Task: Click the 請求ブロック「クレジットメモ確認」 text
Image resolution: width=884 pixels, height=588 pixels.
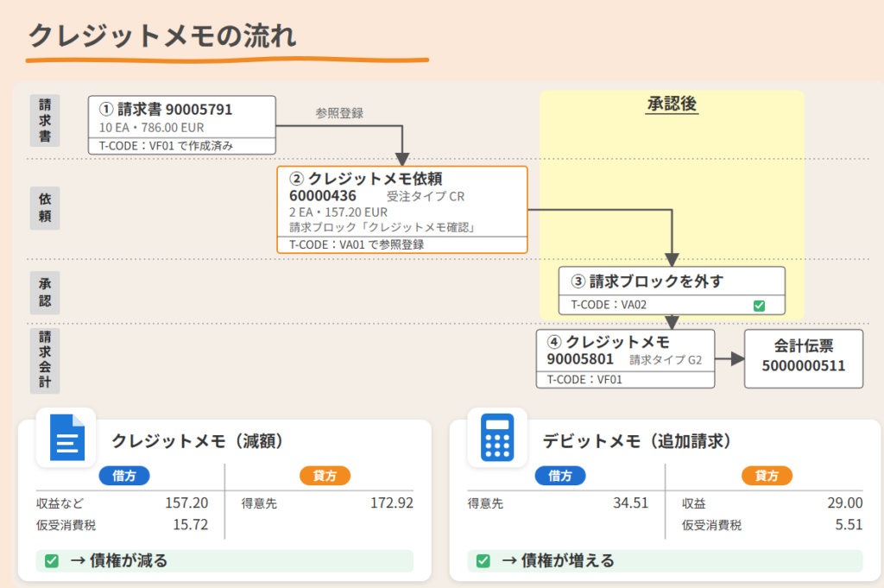Action: click(384, 227)
